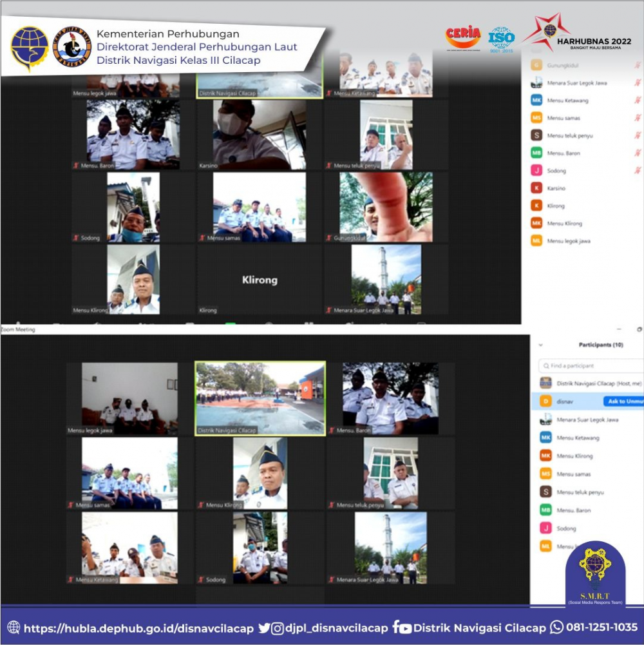Viewport: 644px width, 645px height.
Task: Click 'Mensu legok jawa' text in the upper participant list
Action: 569,241
